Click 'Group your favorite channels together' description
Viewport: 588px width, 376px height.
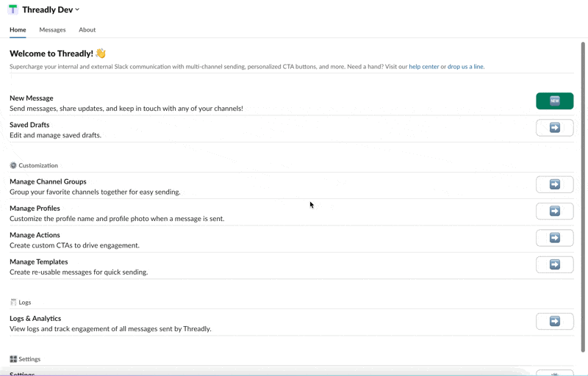[x=95, y=192]
